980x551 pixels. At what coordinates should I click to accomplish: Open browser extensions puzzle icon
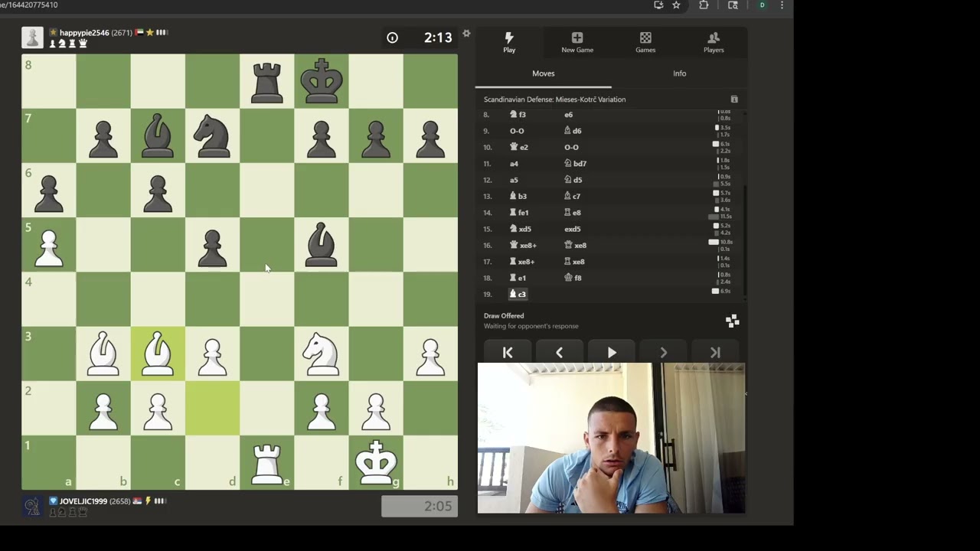click(x=704, y=5)
